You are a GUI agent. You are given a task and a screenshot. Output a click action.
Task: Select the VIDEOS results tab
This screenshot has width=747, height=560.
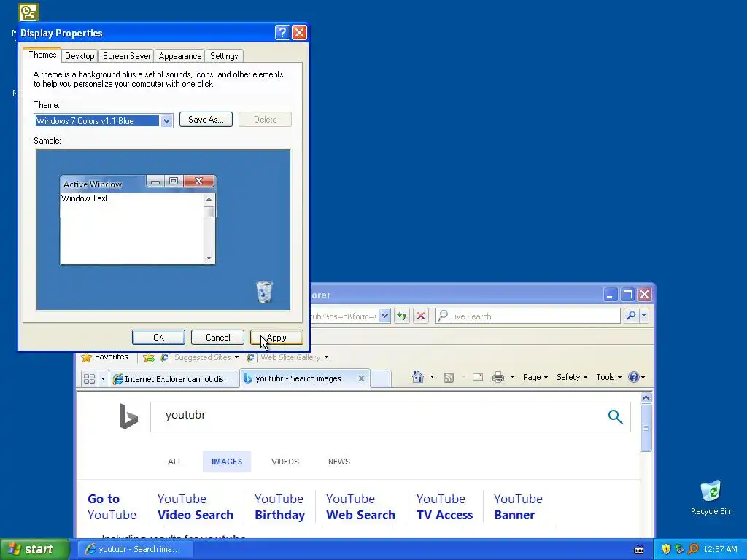[x=285, y=462]
